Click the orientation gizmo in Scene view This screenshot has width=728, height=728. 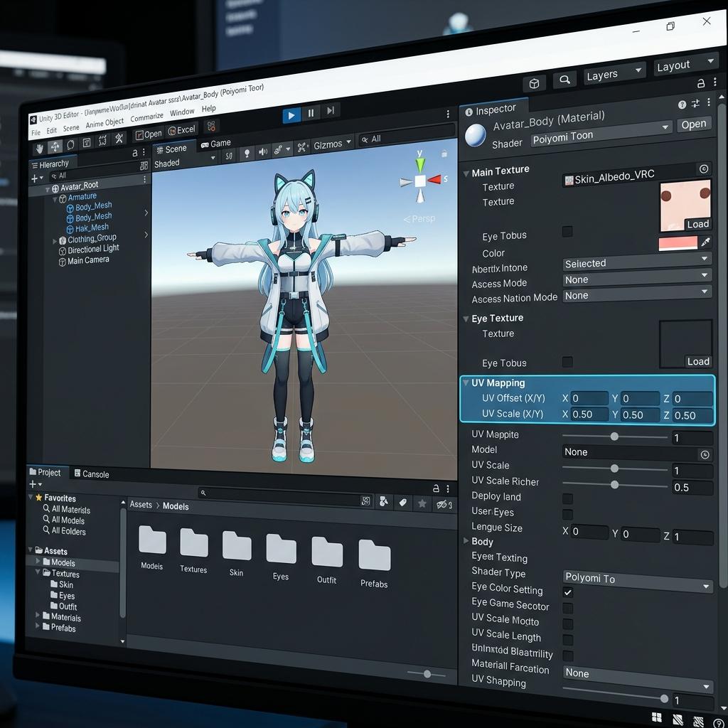421,180
